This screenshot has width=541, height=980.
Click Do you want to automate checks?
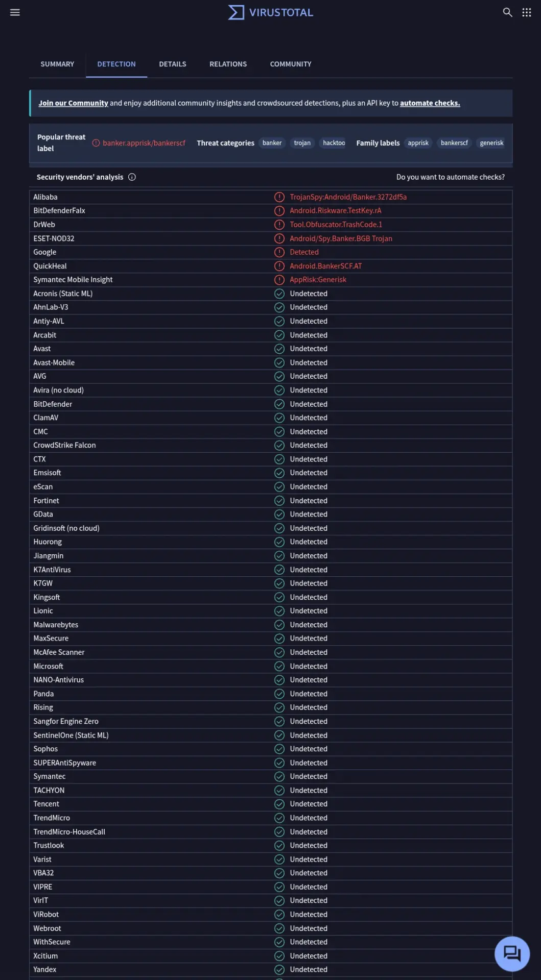(x=450, y=177)
